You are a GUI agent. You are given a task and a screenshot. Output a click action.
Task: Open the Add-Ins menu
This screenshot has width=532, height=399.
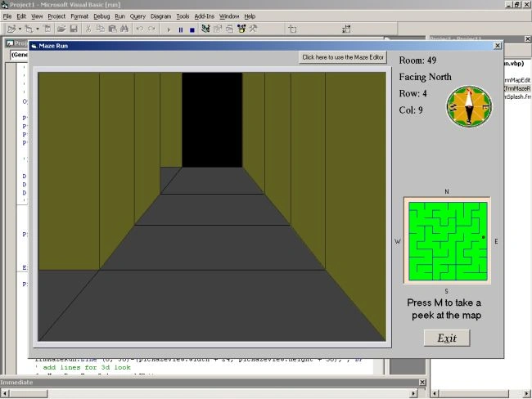click(205, 16)
